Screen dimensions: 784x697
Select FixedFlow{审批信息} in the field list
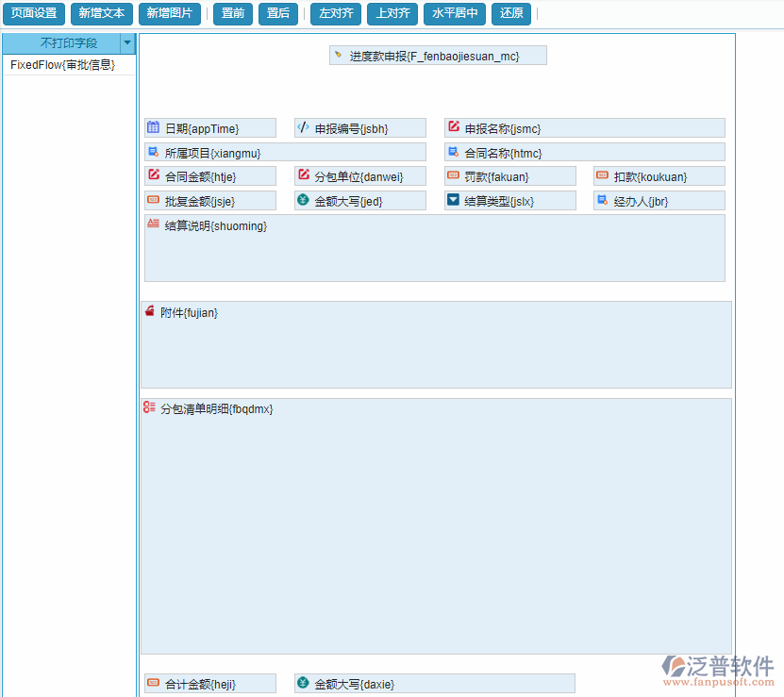pos(62,65)
